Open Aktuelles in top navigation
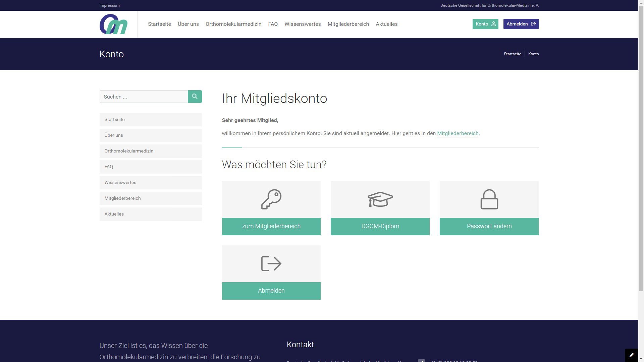Image resolution: width=644 pixels, height=362 pixels. tap(387, 24)
